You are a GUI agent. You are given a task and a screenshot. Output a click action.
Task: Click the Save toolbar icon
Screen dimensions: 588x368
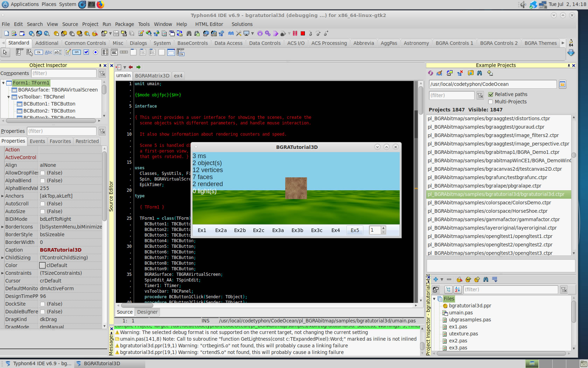click(116, 33)
